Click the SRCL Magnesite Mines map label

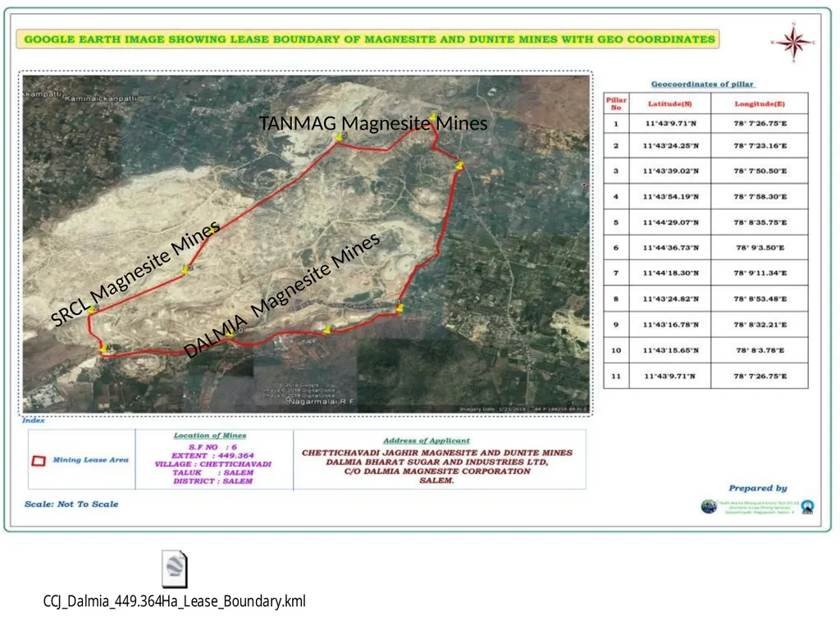click(135, 273)
